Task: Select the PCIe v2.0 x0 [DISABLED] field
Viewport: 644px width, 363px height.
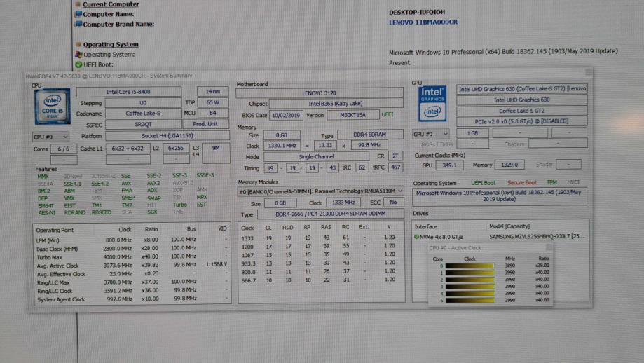Action: (x=521, y=121)
